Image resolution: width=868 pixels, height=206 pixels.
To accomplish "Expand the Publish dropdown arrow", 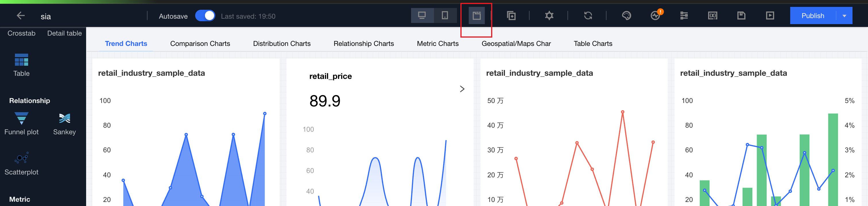I will coord(844,16).
